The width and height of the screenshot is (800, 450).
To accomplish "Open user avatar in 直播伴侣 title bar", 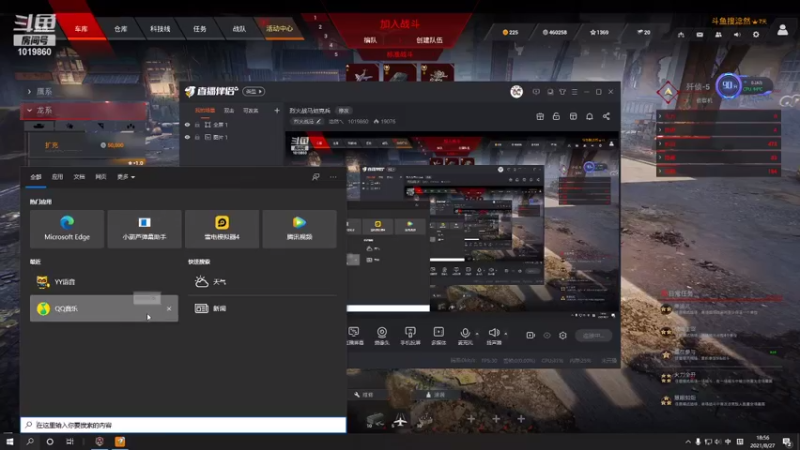I will tap(516, 92).
